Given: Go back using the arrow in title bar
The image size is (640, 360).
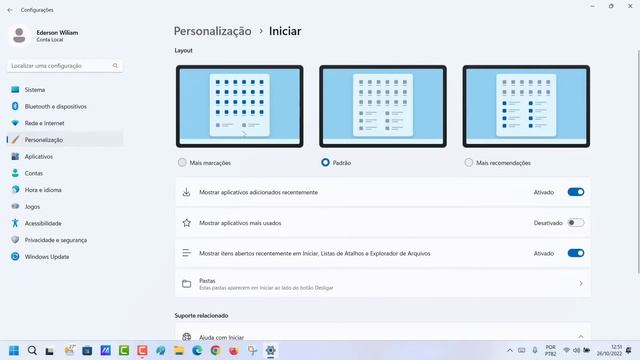Looking at the screenshot, I should tap(10, 10).
